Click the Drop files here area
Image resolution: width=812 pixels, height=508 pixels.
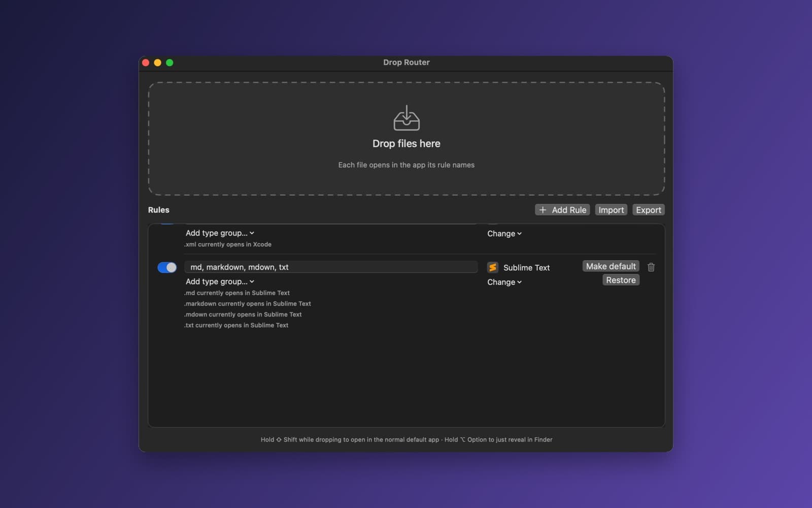(x=407, y=138)
